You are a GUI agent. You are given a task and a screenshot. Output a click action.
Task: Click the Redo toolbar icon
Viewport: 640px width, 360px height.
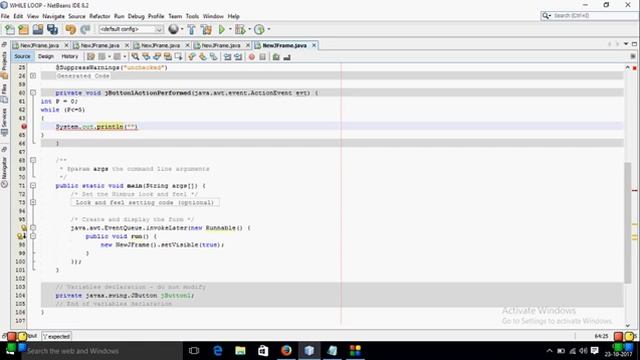[x=85, y=29]
